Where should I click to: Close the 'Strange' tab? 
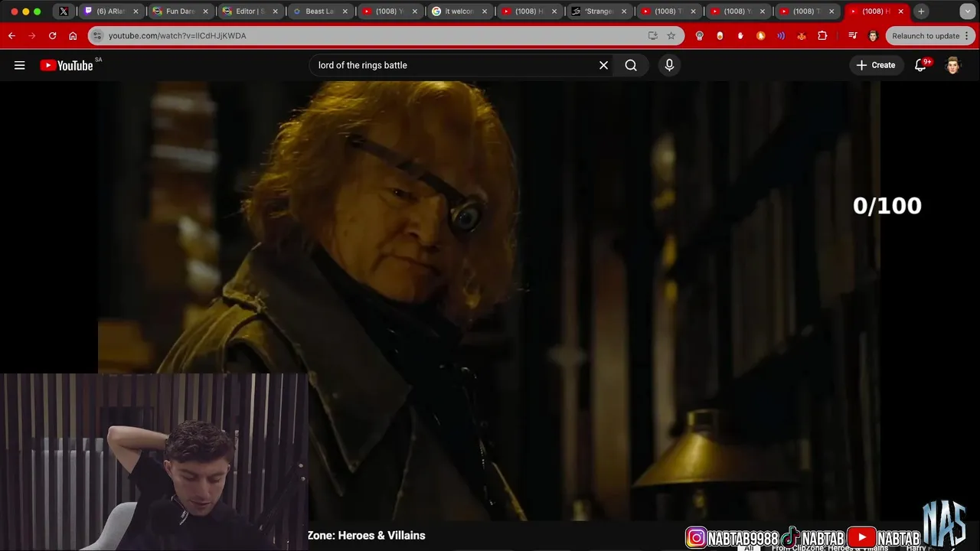(x=624, y=11)
